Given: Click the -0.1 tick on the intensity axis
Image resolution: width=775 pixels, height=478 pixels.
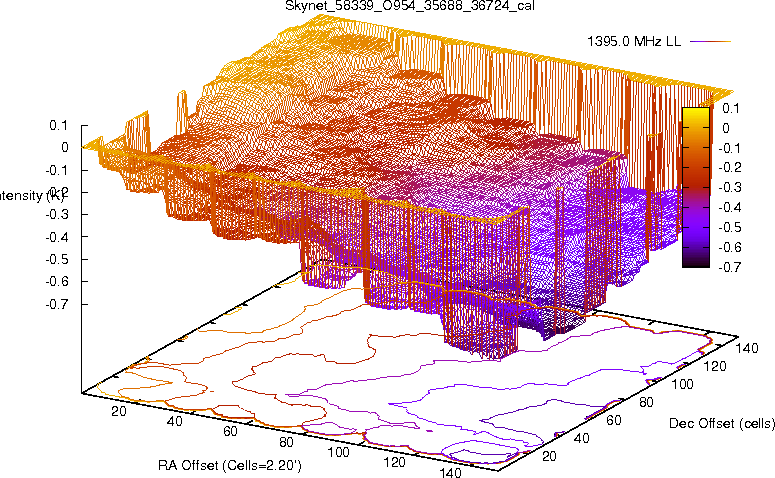Looking at the screenshot, I should pos(57,170).
